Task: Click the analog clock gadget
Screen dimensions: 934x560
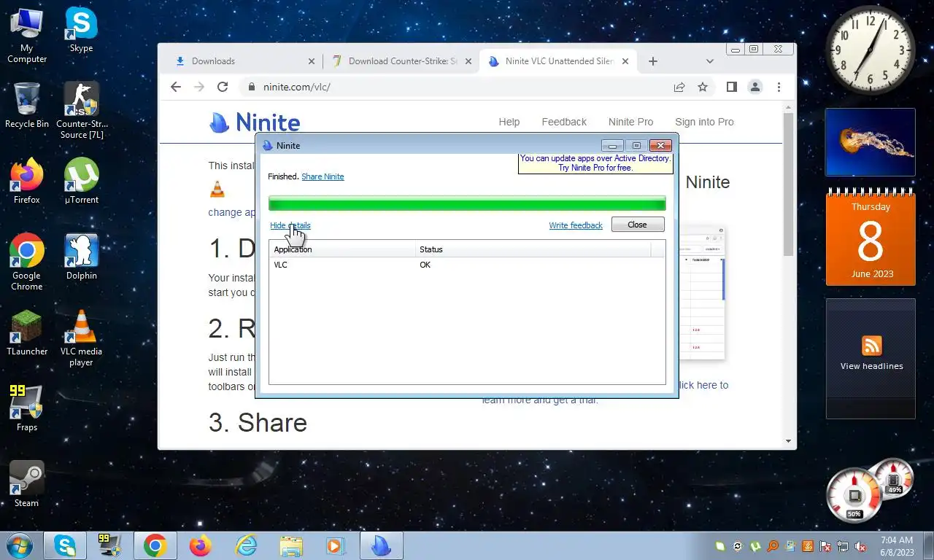Action: click(870, 50)
